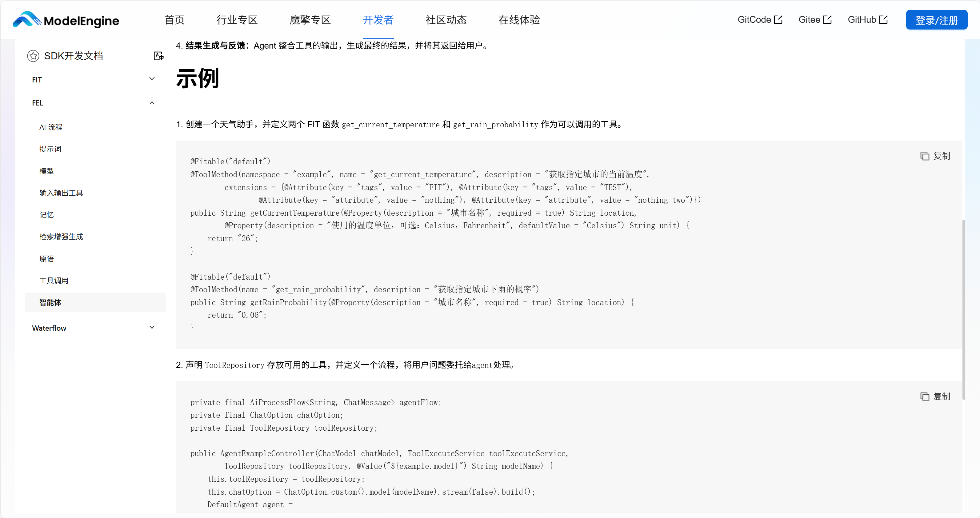Click the SDK开发文档 title
The width and height of the screenshot is (980, 518).
click(74, 56)
